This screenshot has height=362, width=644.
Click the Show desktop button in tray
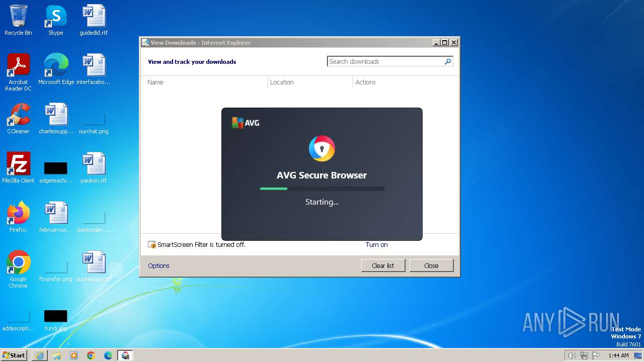[638, 355]
